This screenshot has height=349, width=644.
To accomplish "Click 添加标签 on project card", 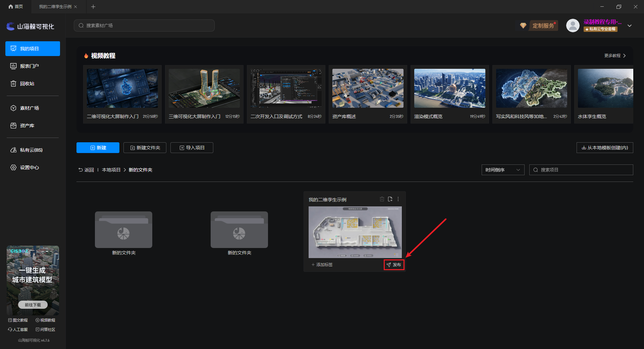I will click(322, 265).
